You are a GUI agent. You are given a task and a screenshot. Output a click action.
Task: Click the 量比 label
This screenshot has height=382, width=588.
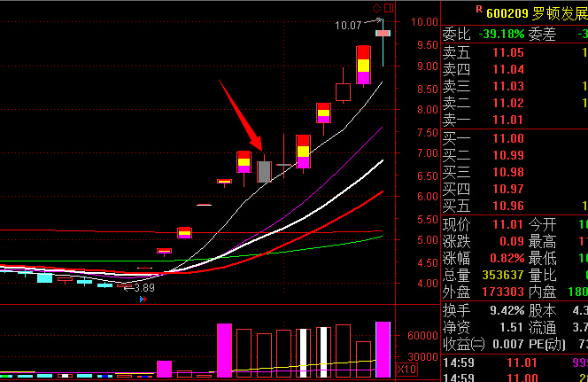pos(542,275)
